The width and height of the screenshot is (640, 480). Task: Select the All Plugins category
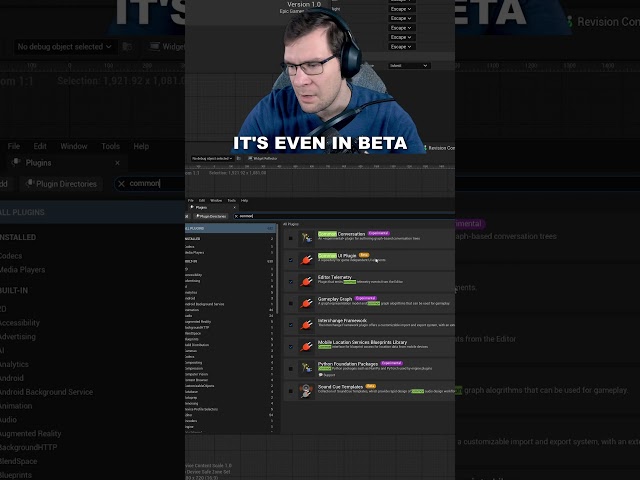point(229,228)
